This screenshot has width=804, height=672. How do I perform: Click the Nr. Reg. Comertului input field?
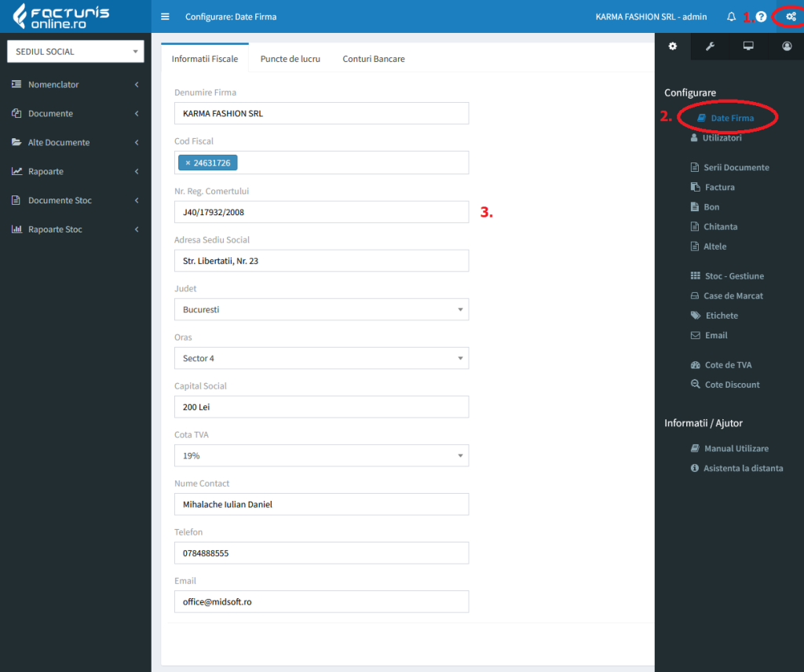point(321,212)
